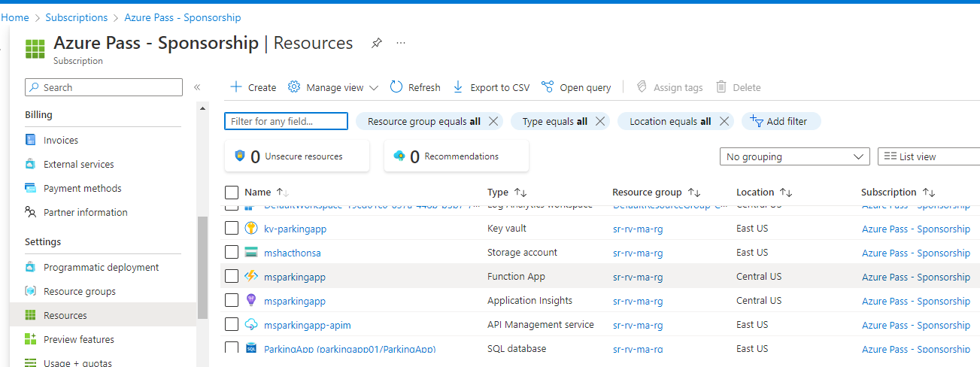The image size is (980, 367).
Task: Click the Refresh toolbar icon
Action: point(396,87)
